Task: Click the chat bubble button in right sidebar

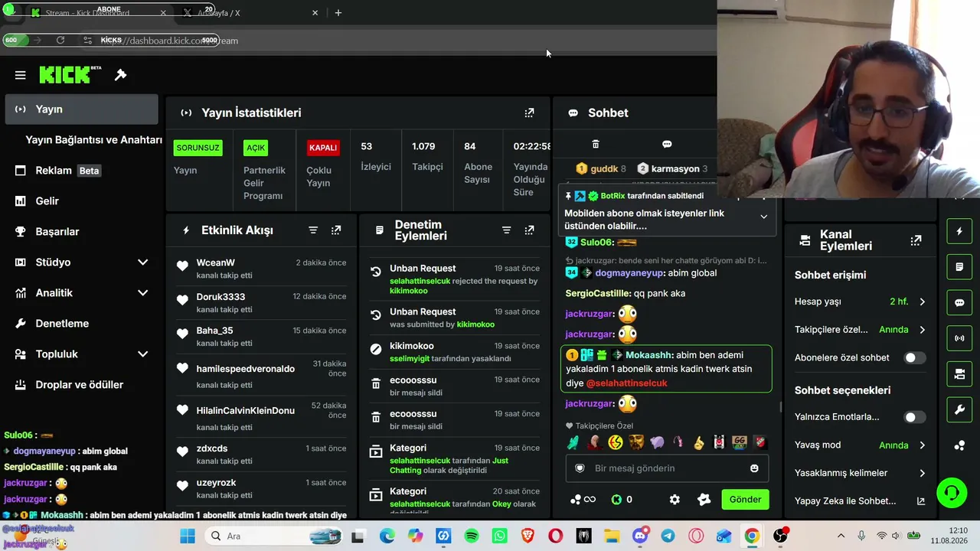Action: click(959, 302)
